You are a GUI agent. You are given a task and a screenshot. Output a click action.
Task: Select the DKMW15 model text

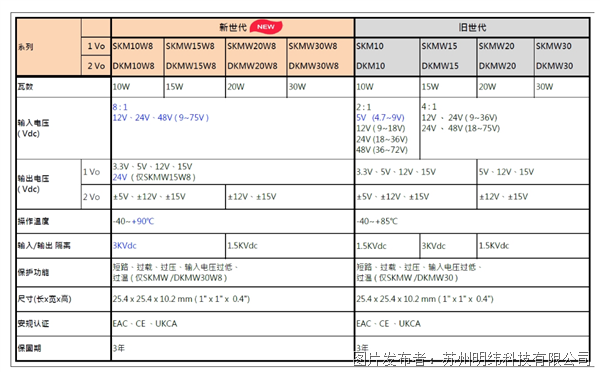coord(440,66)
